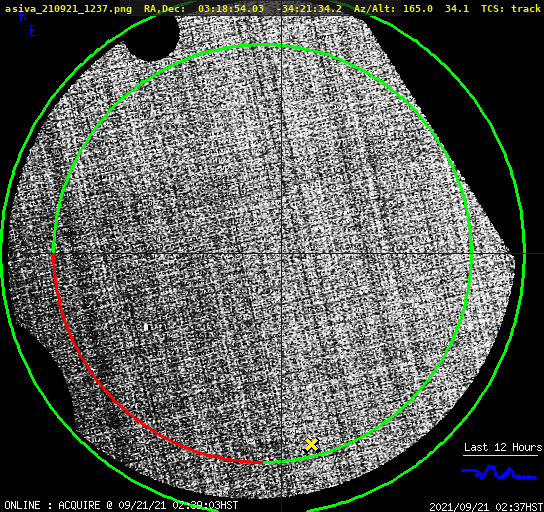The height and width of the screenshot is (512, 544).
Task: Click the RA value 03:18:54.03
Action: tap(231, 9)
